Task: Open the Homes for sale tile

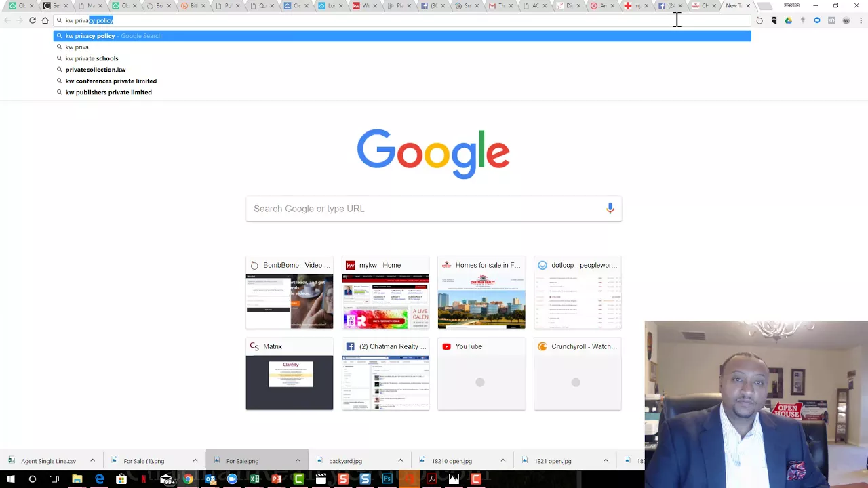Action: (481, 293)
